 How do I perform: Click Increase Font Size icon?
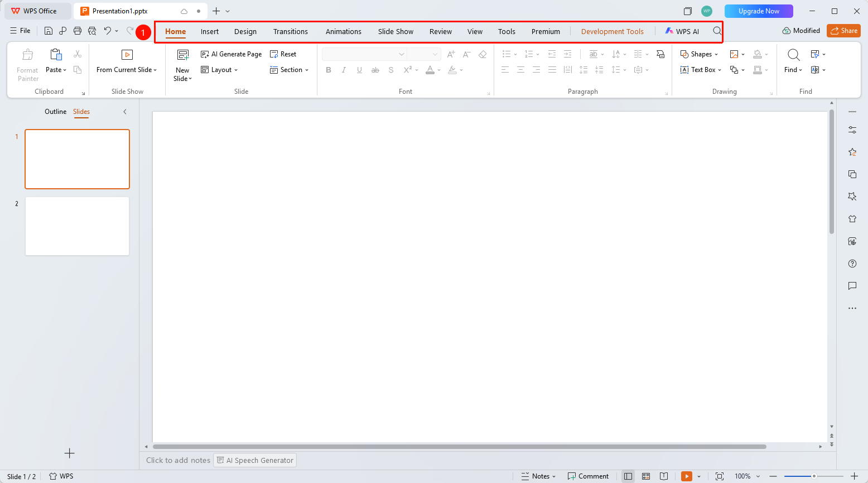coord(451,54)
